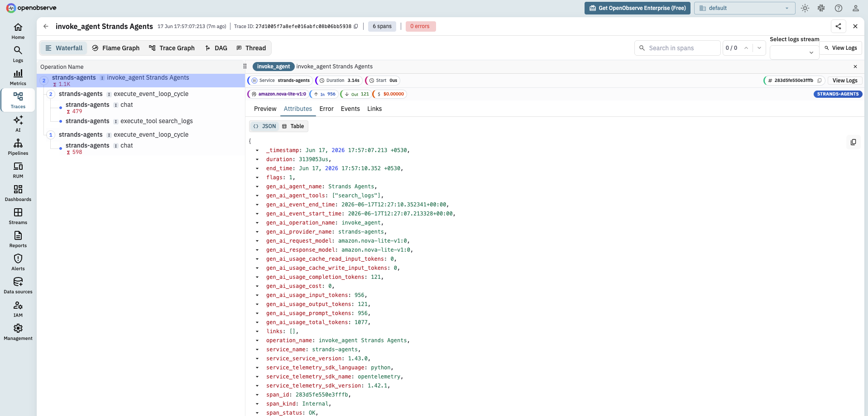Expand the gen_ai_agent_tools JSON field
Image resolution: width=868 pixels, height=416 pixels.
click(x=257, y=196)
